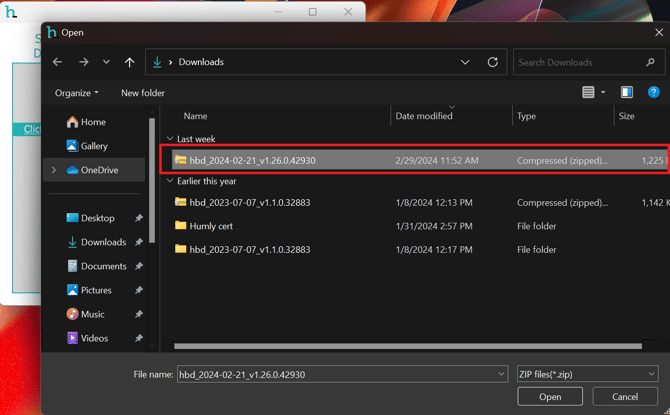The width and height of the screenshot is (670, 415).
Task: Click the Search Downloads field
Action: [x=578, y=62]
